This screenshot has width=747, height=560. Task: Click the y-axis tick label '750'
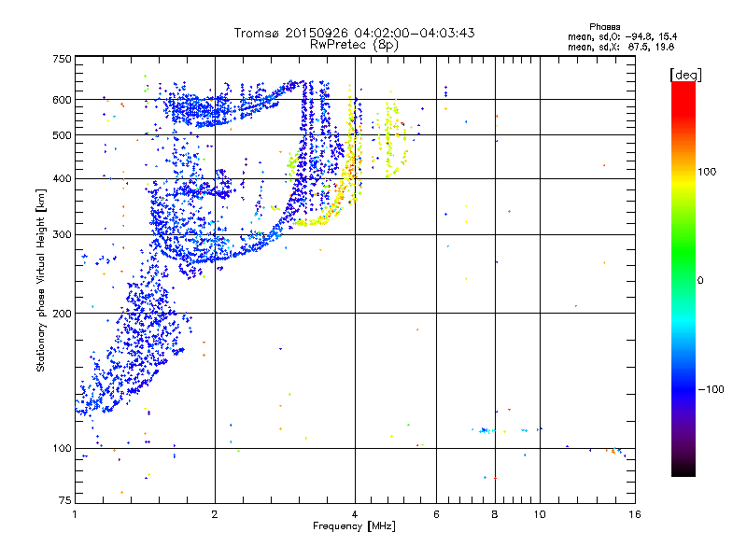pos(62,59)
